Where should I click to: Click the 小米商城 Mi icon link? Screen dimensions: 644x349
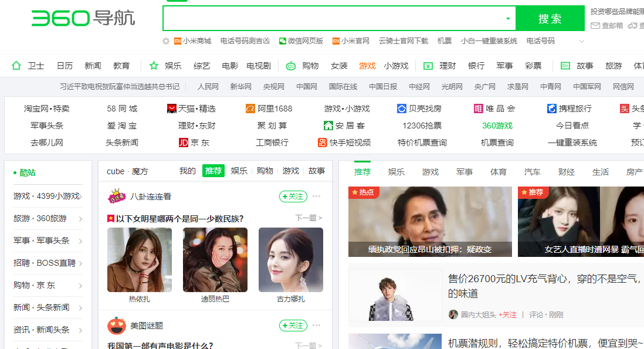click(x=178, y=41)
